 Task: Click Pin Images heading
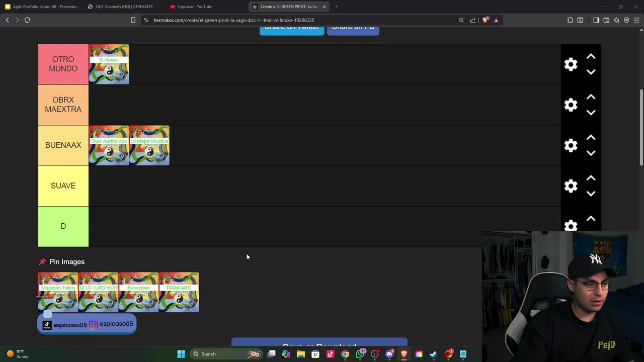[x=67, y=262]
